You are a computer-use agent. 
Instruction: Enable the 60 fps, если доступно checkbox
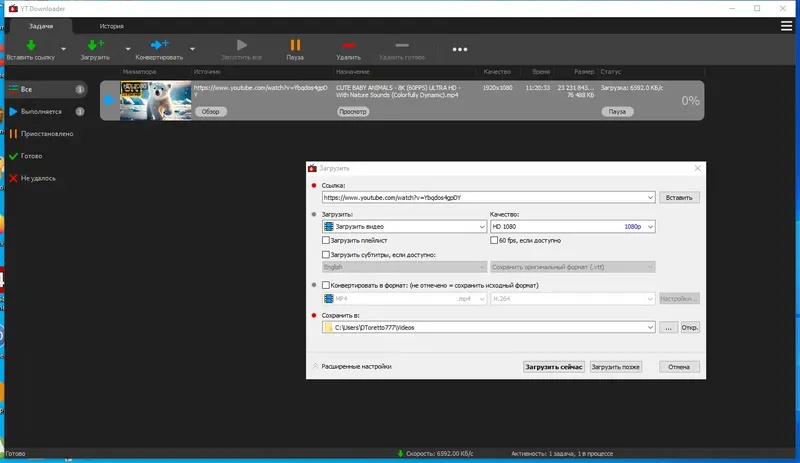pos(494,240)
